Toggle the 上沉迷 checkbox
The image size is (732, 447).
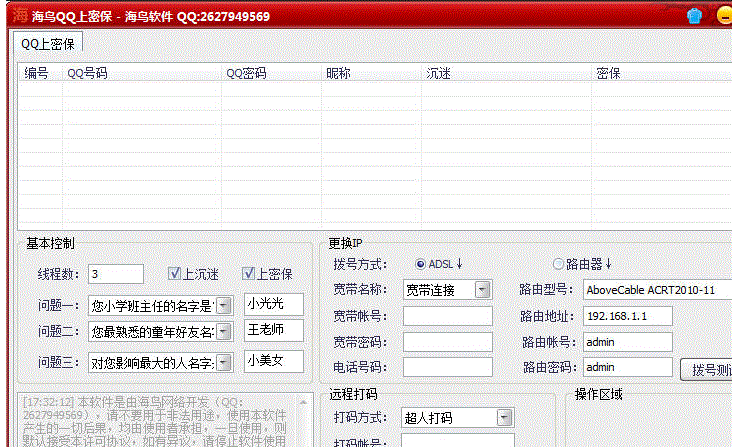point(174,273)
